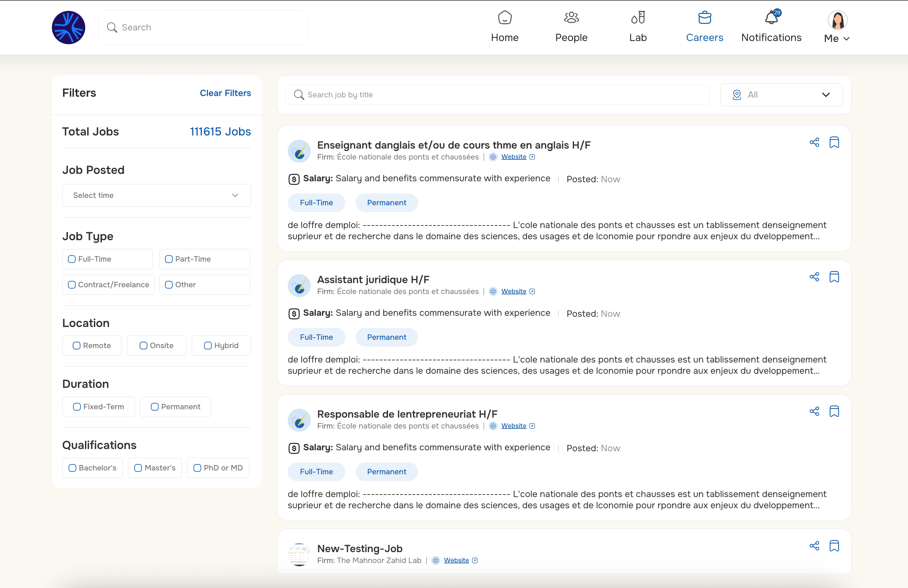The height and width of the screenshot is (588, 908).
Task: Open the People group icon
Action: pos(571,18)
